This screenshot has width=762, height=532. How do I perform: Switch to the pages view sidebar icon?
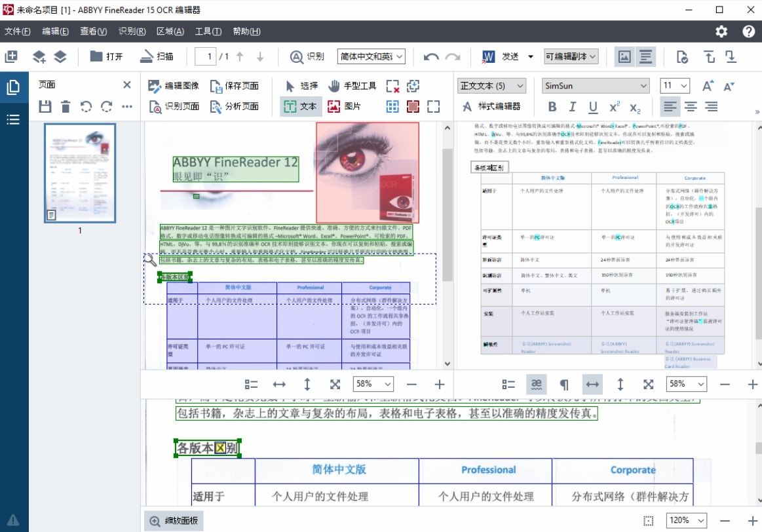pyautogui.click(x=13, y=87)
